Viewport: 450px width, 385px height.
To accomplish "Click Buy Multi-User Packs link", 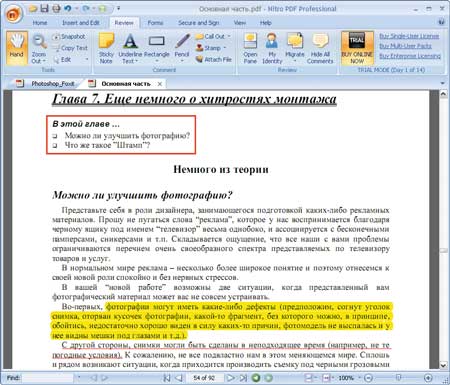I will point(405,46).
